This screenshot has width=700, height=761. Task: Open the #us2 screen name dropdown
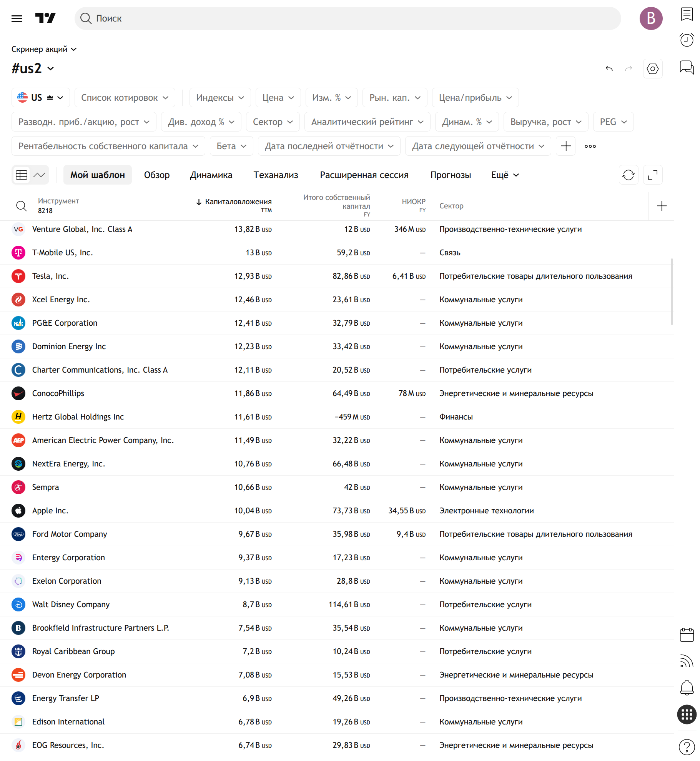coord(32,68)
